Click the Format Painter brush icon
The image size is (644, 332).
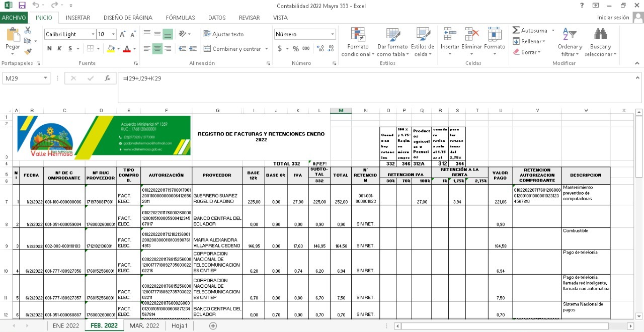pyautogui.click(x=28, y=51)
